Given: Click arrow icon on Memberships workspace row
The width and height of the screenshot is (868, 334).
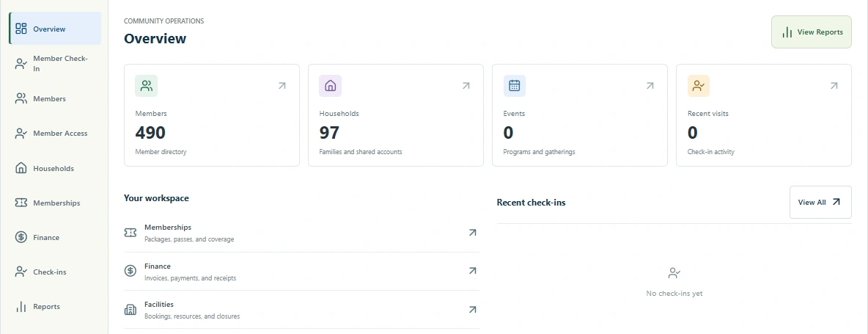Looking at the screenshot, I should click(x=472, y=233).
